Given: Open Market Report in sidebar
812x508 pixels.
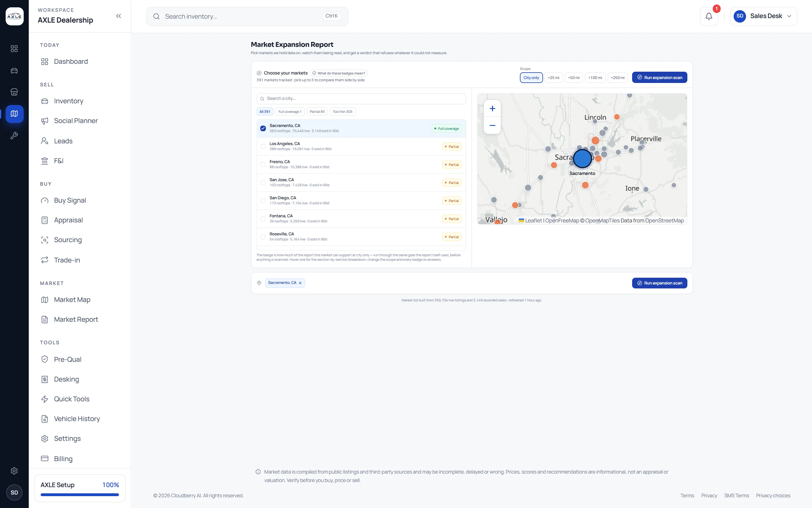Looking at the screenshot, I should pos(76,319).
